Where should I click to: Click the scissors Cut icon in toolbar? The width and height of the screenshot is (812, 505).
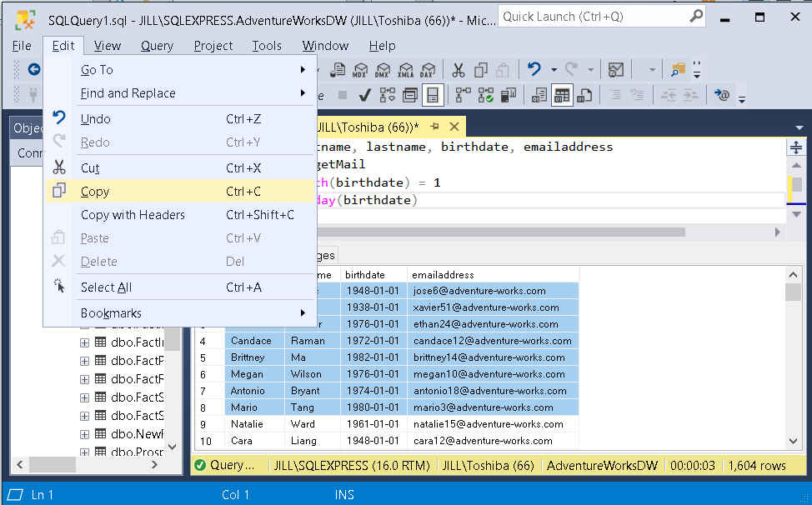point(459,69)
